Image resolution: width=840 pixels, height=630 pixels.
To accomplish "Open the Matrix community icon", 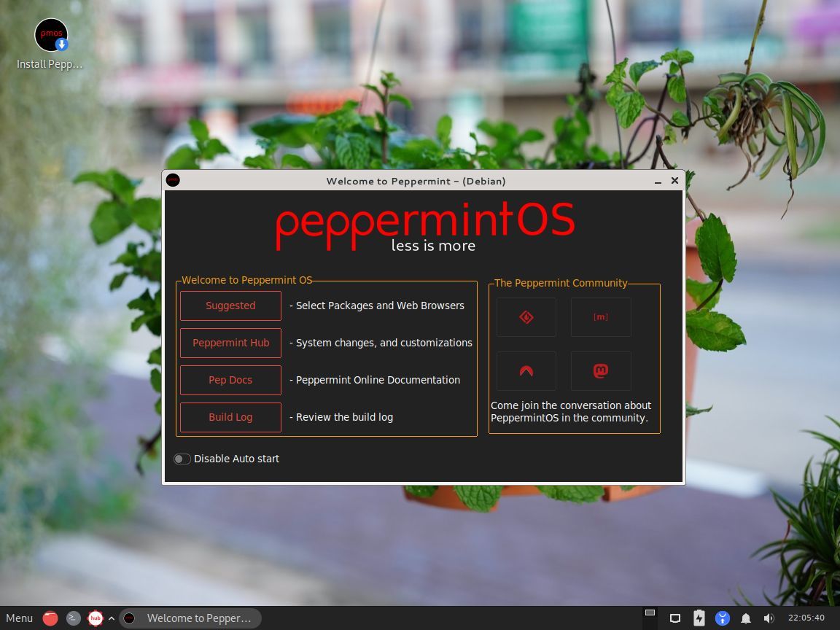I will coord(600,316).
